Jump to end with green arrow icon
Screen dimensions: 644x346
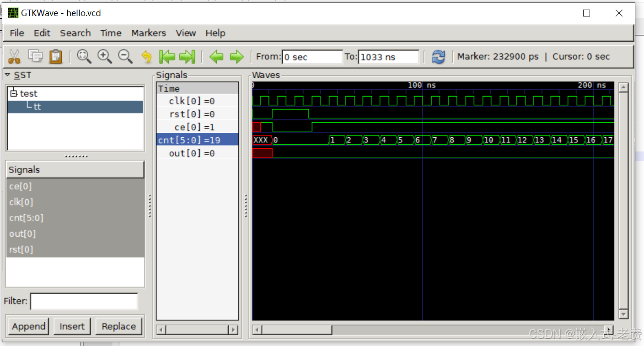click(187, 57)
